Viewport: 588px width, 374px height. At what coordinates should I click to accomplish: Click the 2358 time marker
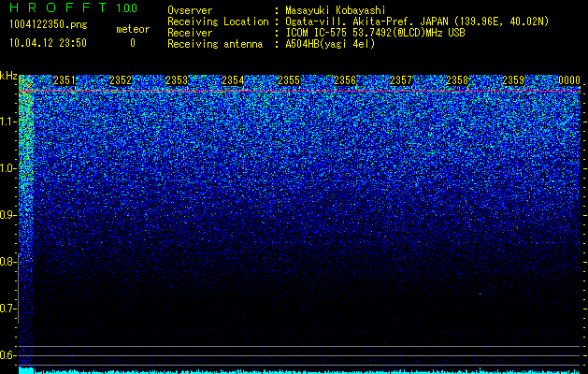(x=457, y=80)
